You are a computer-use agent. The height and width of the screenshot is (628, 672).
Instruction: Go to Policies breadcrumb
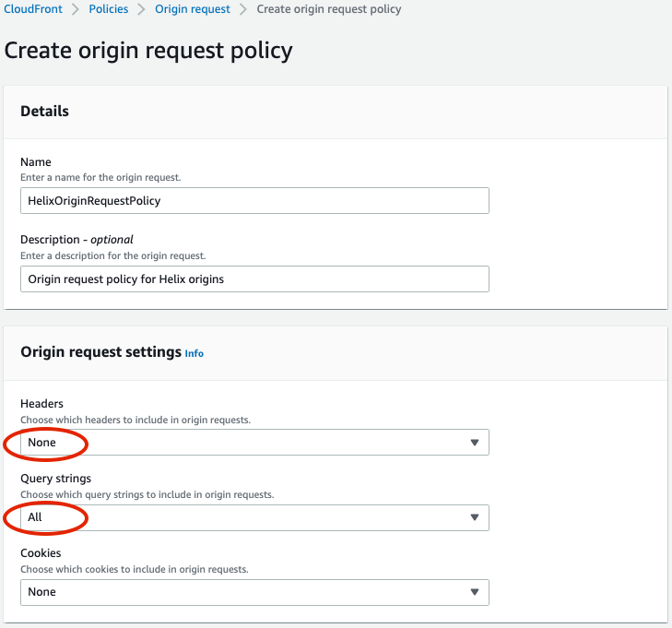point(109,9)
